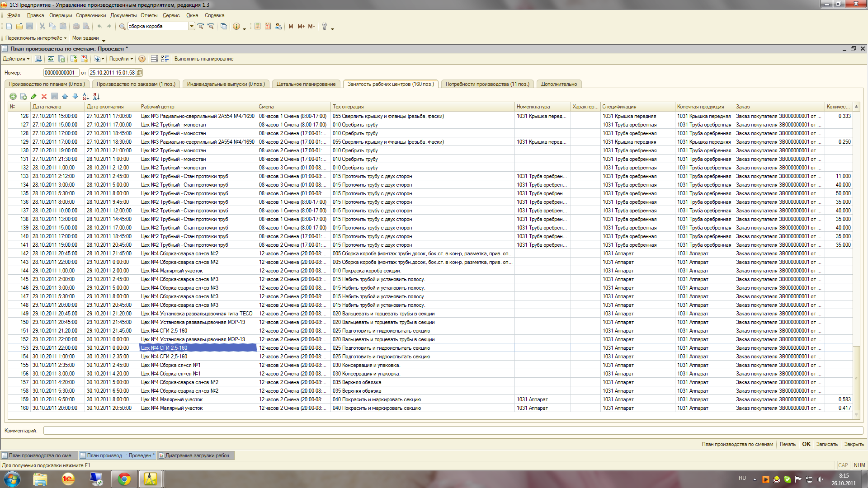Open Windows Explorer from the taskbar

click(x=40, y=479)
